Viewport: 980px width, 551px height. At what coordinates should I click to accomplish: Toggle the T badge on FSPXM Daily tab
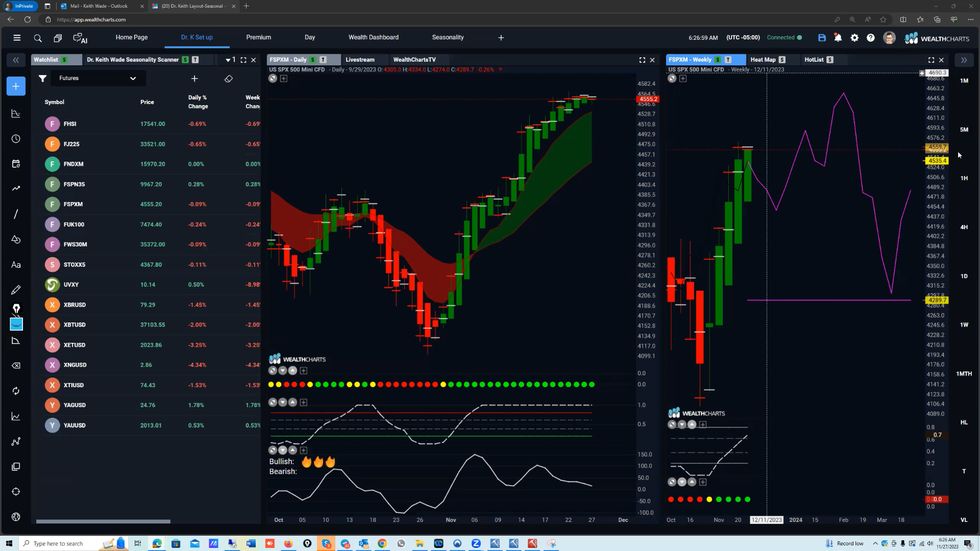tap(323, 60)
